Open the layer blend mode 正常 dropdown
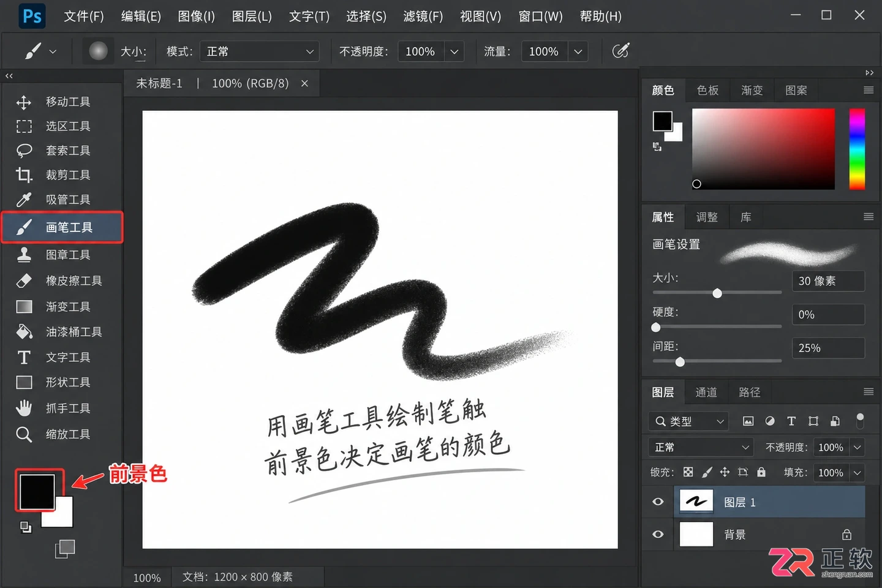The height and width of the screenshot is (588, 882). click(x=701, y=447)
